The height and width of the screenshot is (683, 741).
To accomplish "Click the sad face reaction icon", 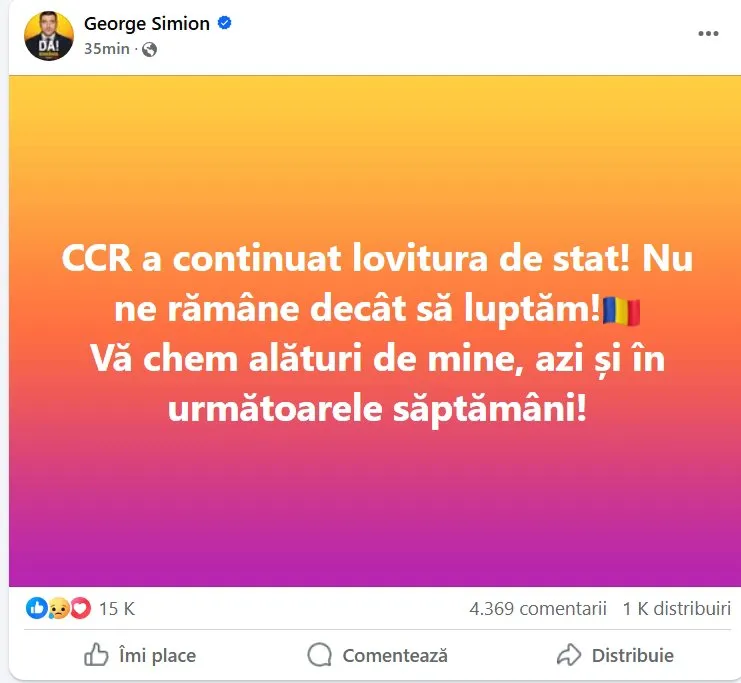I will 59,608.
